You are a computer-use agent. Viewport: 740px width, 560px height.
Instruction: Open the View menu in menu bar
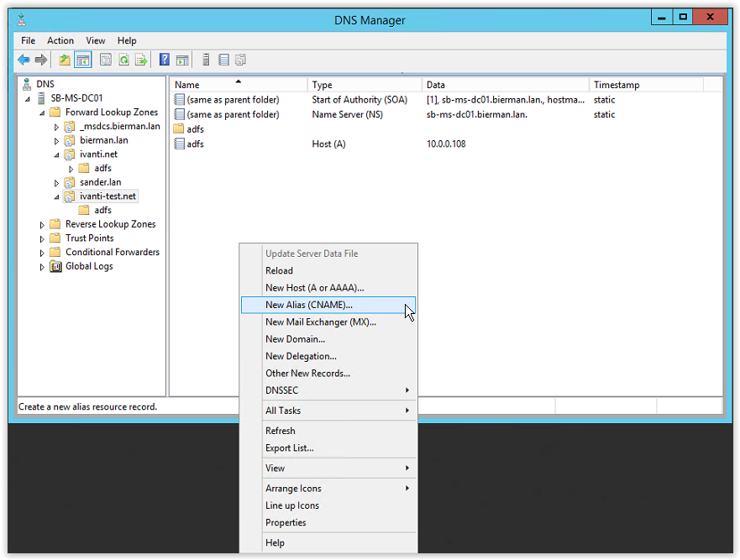click(x=95, y=40)
